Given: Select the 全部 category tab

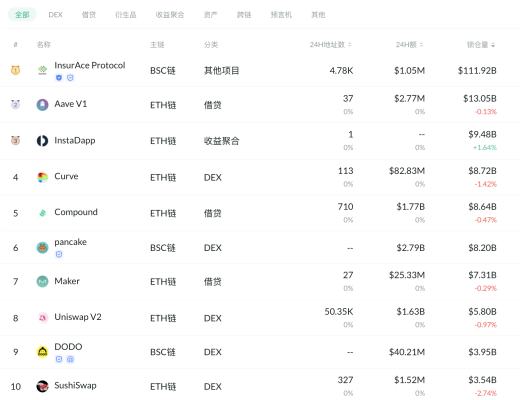Looking at the screenshot, I should coord(22,15).
